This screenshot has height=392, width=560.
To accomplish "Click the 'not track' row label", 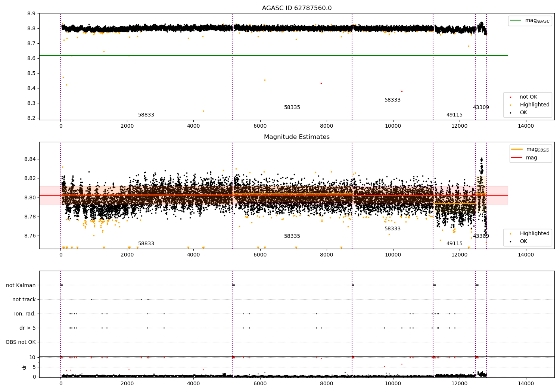I will click(x=24, y=300).
